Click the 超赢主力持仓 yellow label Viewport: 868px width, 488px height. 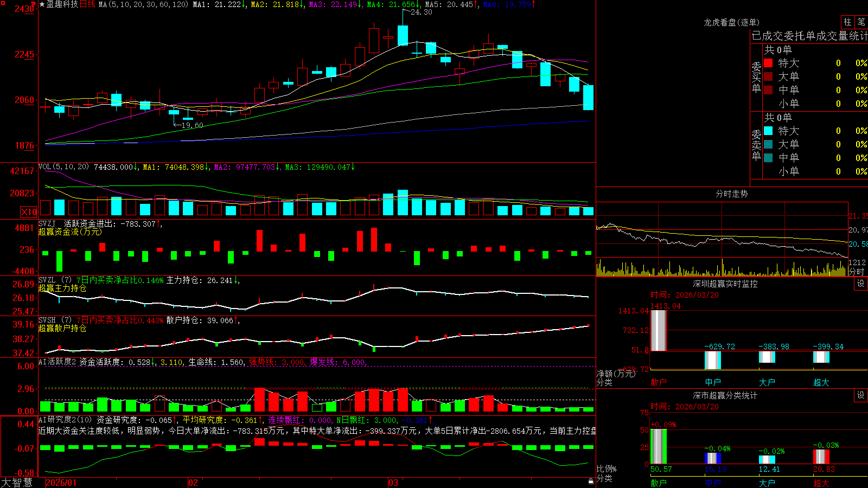click(x=62, y=288)
